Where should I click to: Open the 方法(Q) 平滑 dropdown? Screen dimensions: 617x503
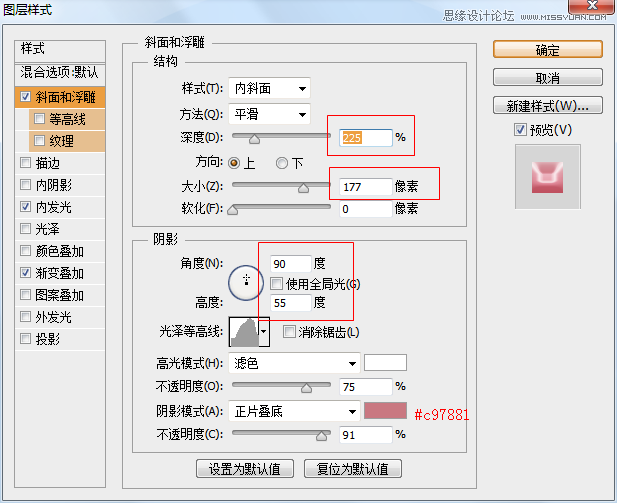pos(269,114)
